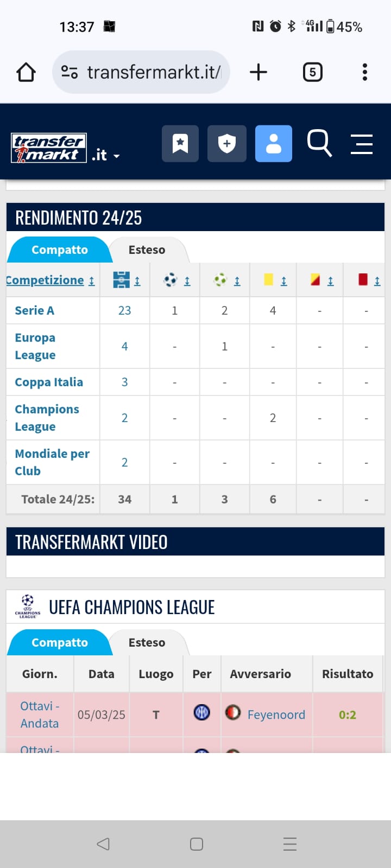Open the Feyenoord opponent link
This screenshot has width=391, height=868.
click(x=276, y=715)
